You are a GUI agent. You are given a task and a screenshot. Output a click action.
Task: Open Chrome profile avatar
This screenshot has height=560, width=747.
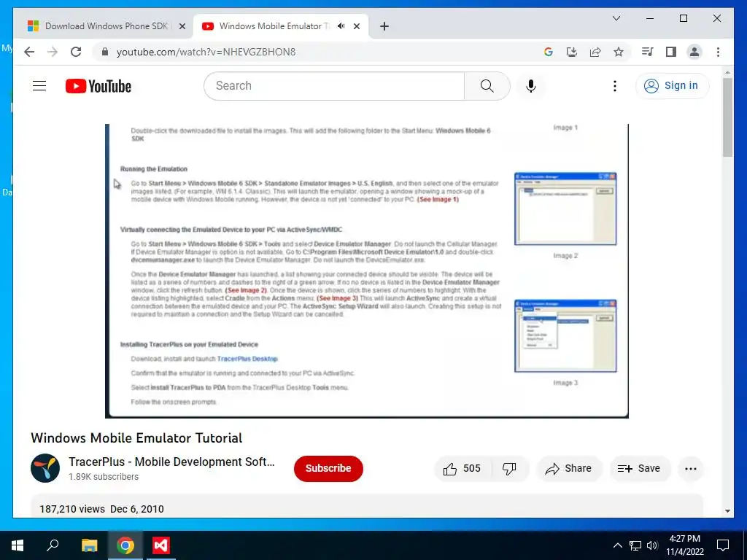click(x=694, y=52)
